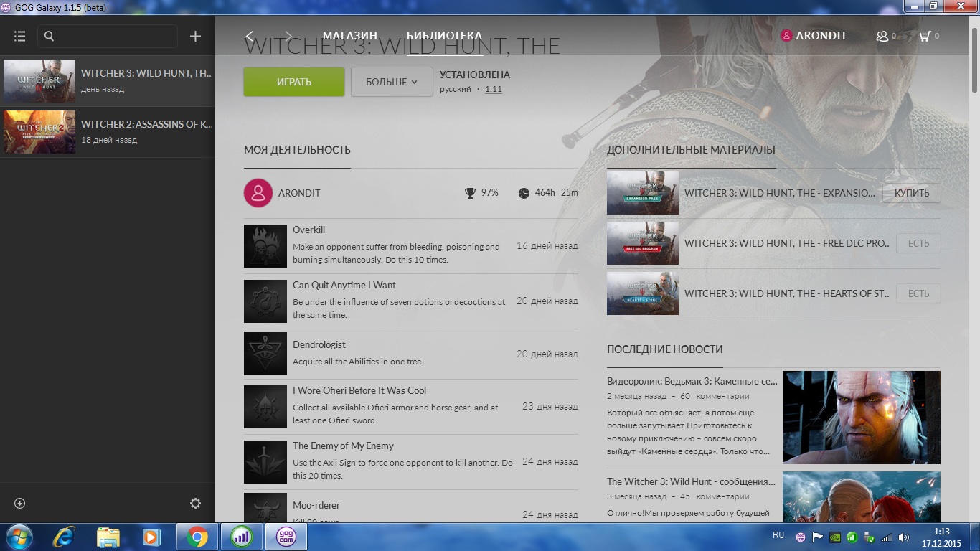This screenshot has height=551, width=980.
Task: Click the clock playtime icon
Action: pos(524,193)
